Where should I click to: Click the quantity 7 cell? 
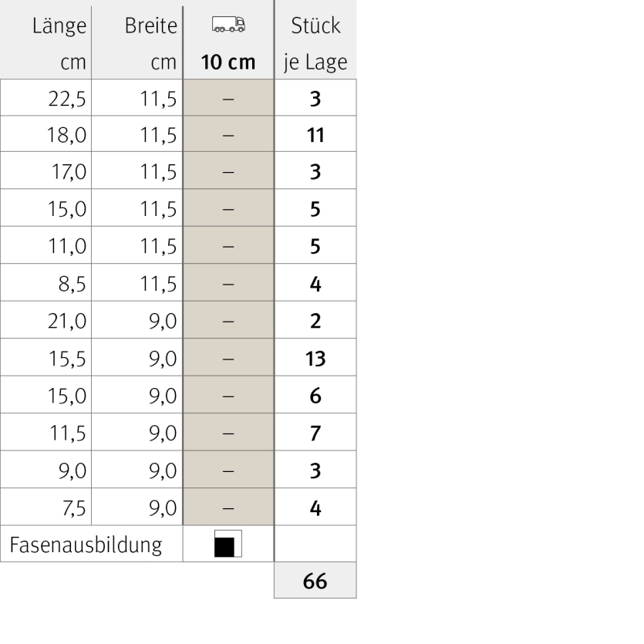click(315, 432)
